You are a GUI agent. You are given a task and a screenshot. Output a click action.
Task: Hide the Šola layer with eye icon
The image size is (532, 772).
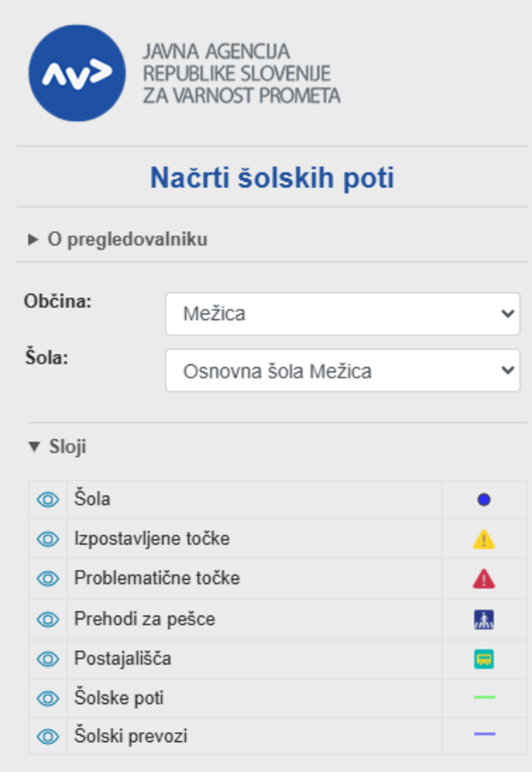click(48, 500)
